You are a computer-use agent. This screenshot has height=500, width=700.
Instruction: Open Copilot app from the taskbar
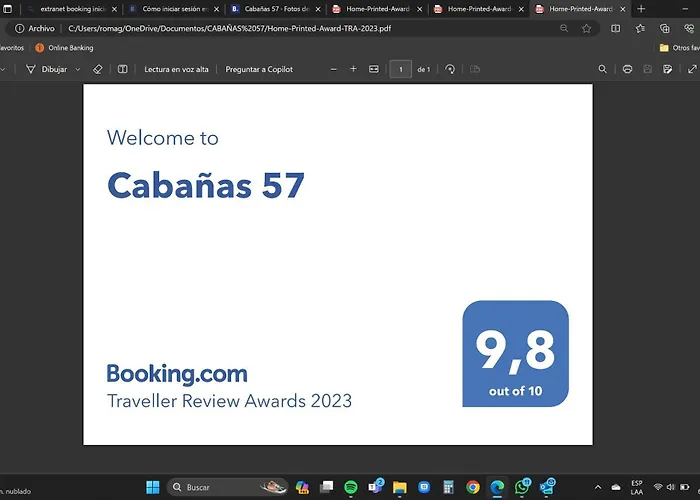302,487
